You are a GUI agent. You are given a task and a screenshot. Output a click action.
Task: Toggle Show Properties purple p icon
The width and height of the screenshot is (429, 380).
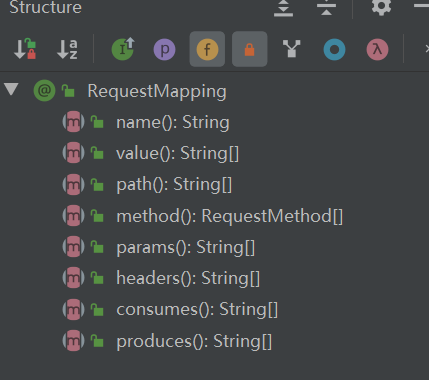[164, 50]
